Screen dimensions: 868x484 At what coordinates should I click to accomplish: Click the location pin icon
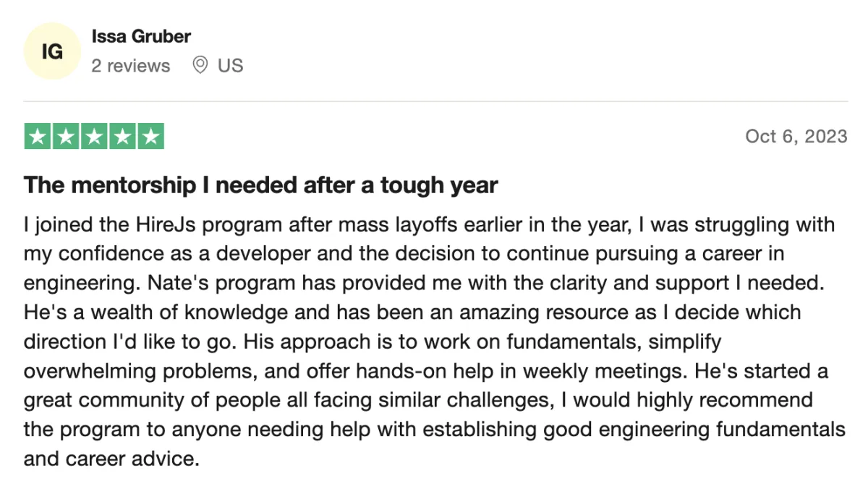coord(200,65)
